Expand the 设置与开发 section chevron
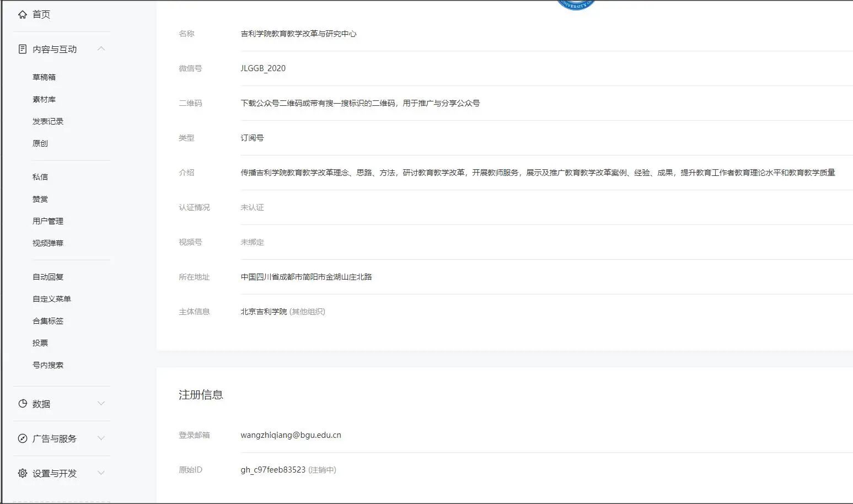The image size is (853, 504). tap(101, 473)
